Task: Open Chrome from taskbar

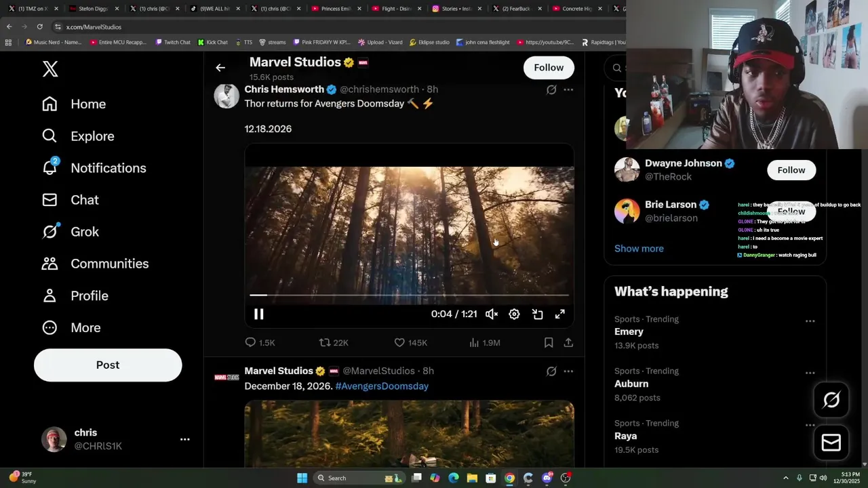Action: tap(509, 478)
